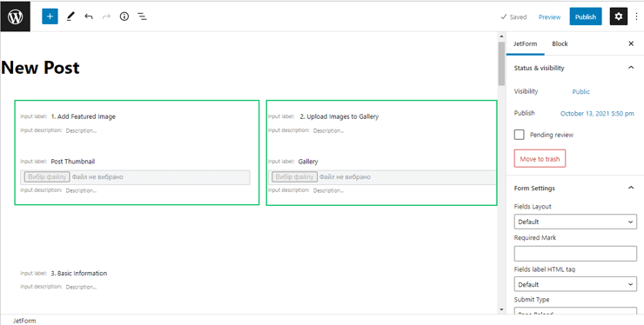Switch to the JetForm tab
The width and height of the screenshot is (644, 325).
(526, 44)
